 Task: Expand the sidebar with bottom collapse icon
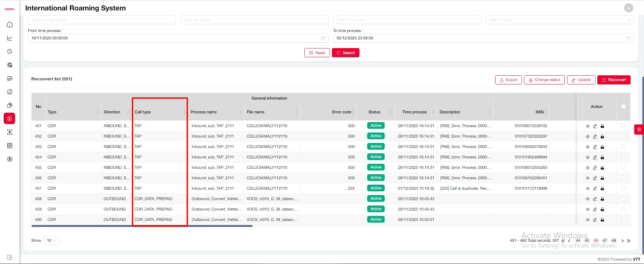[x=9, y=257]
